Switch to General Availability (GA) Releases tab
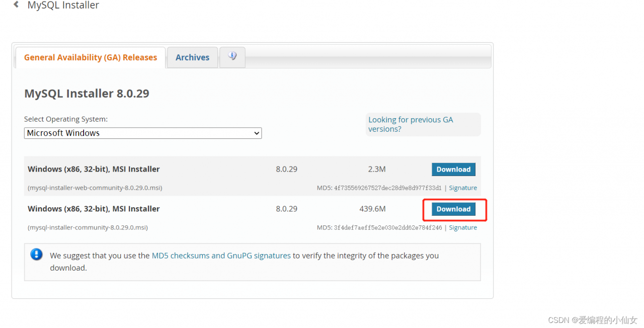 91,57
